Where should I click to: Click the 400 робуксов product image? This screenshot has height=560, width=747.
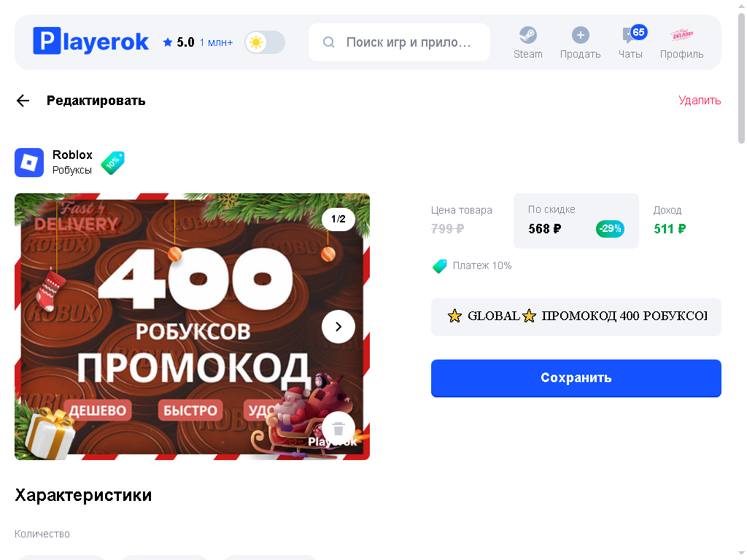point(192,327)
